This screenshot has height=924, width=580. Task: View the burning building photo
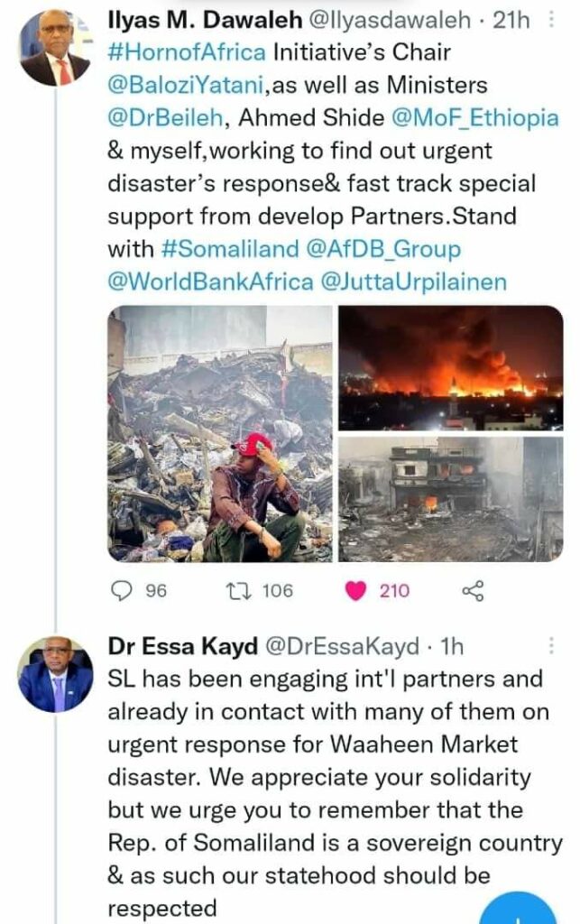click(451, 499)
